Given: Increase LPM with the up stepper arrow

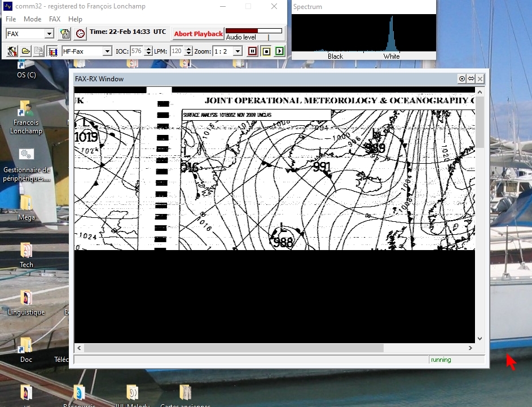Looking at the screenshot, I should (188, 49).
